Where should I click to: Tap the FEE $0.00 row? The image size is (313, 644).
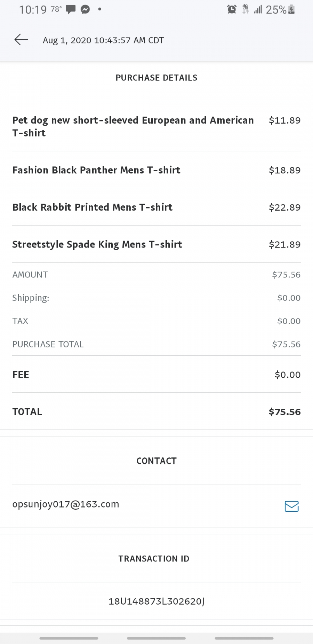pos(156,375)
